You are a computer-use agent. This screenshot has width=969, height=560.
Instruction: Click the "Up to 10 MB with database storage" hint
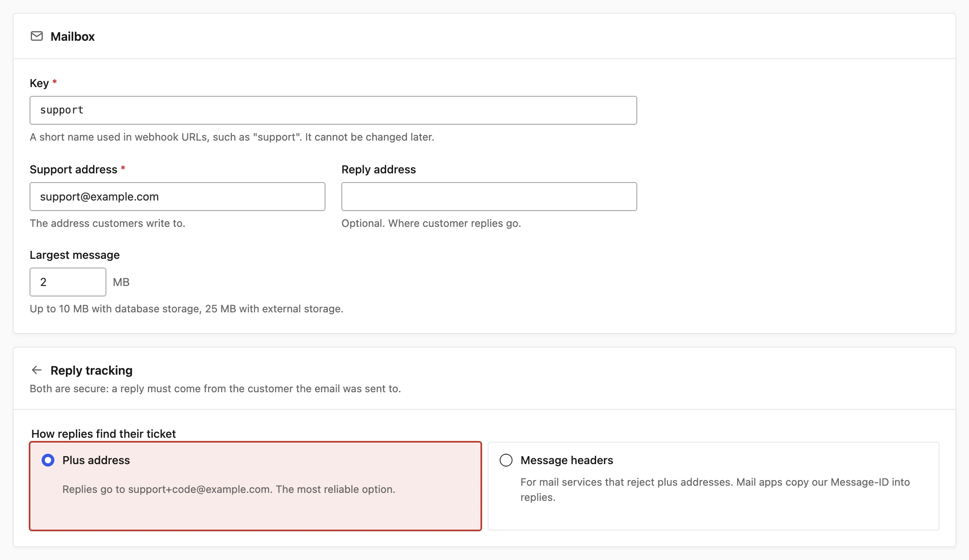[187, 309]
